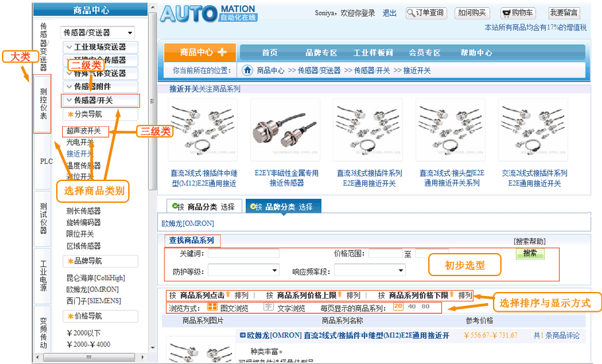Expand 传感器附件 category
602x364 pixels.
(x=100, y=87)
